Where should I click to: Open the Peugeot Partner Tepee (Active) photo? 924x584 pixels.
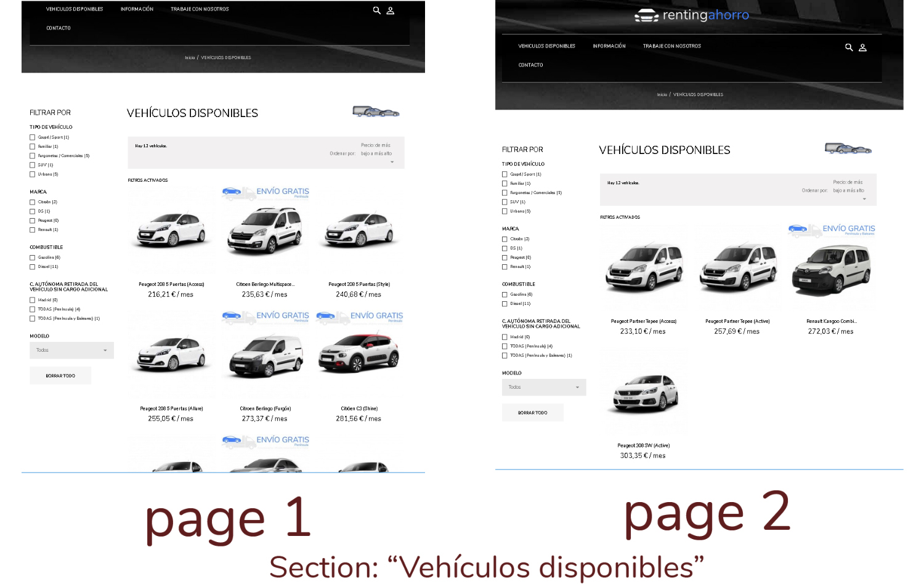(738, 267)
